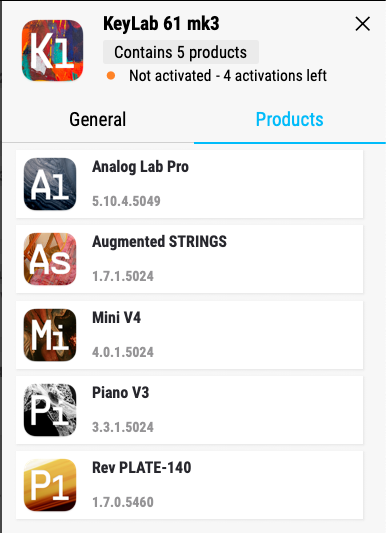Click Analog Lab Pro version 5.10.4.5049
Viewport: 386px width, 533px height.
[126, 201]
